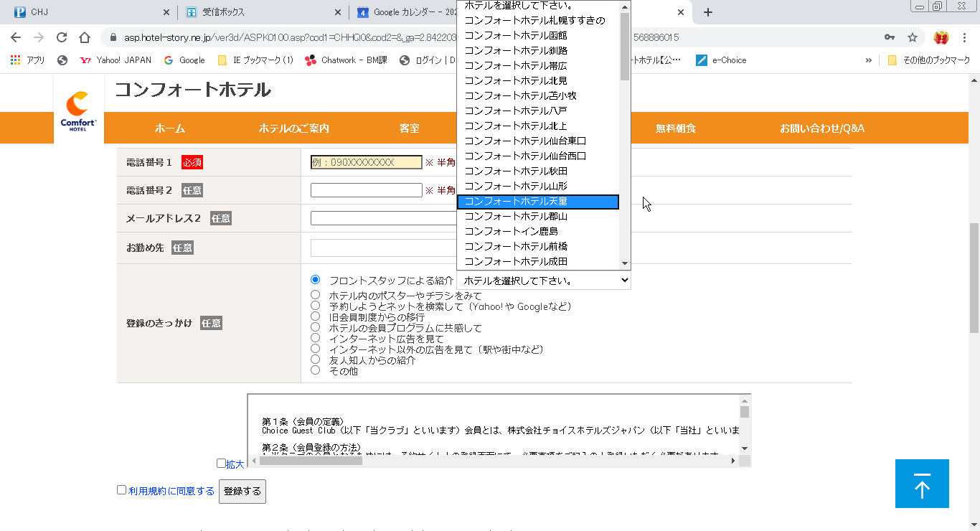The height and width of the screenshot is (531, 980).
Task: Open the アプリ apps grid shortcut
Action: tap(28, 60)
